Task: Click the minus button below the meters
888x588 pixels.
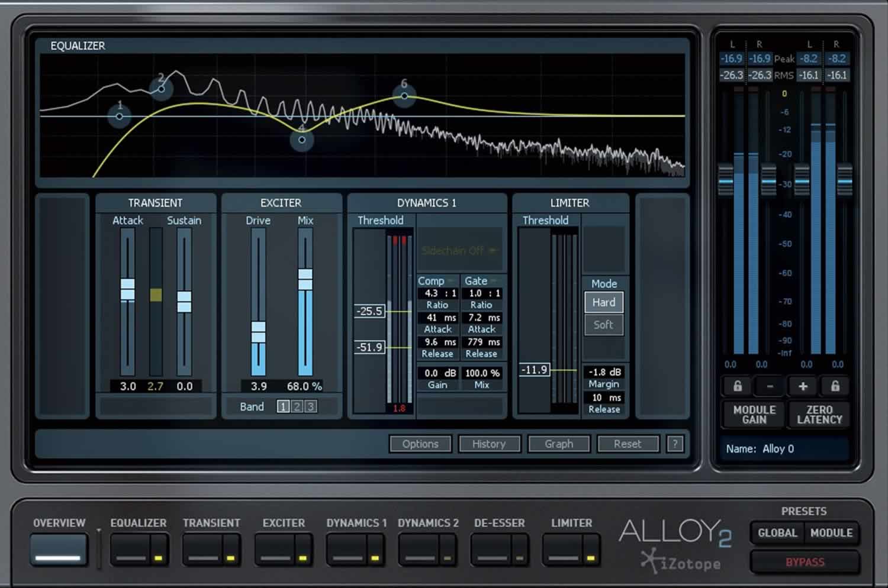Action: (x=770, y=386)
